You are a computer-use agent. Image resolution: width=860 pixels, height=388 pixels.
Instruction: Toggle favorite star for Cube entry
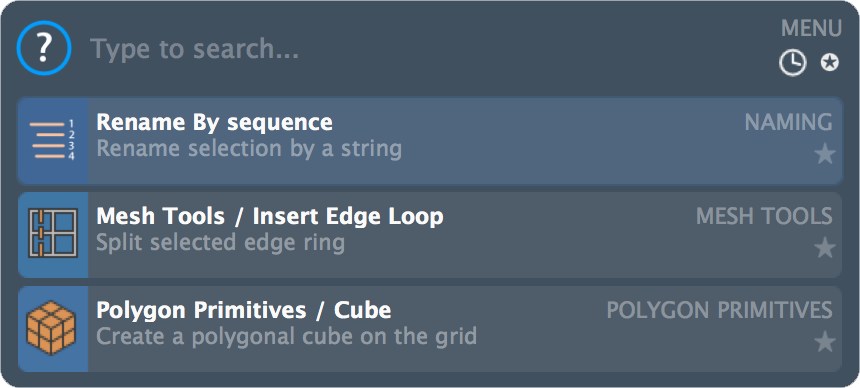[824, 342]
